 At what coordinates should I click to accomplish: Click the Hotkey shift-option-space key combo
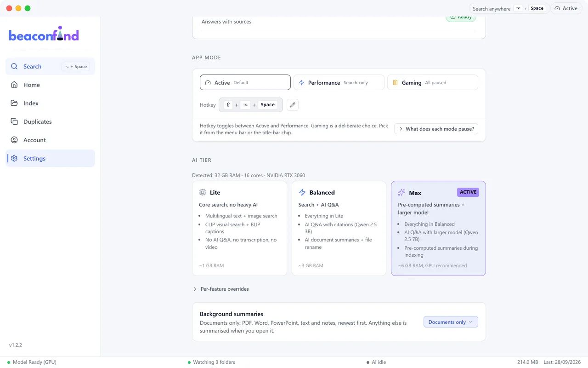(251, 105)
